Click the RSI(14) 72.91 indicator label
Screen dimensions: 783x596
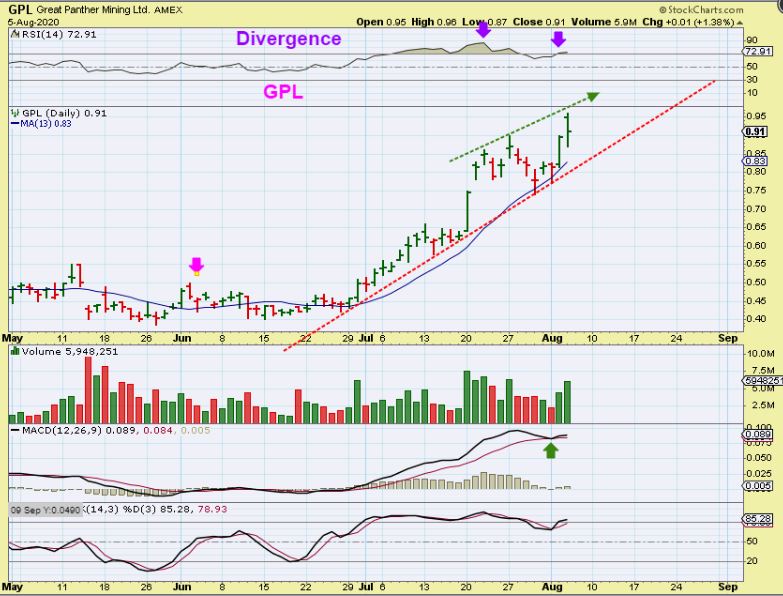(58, 34)
